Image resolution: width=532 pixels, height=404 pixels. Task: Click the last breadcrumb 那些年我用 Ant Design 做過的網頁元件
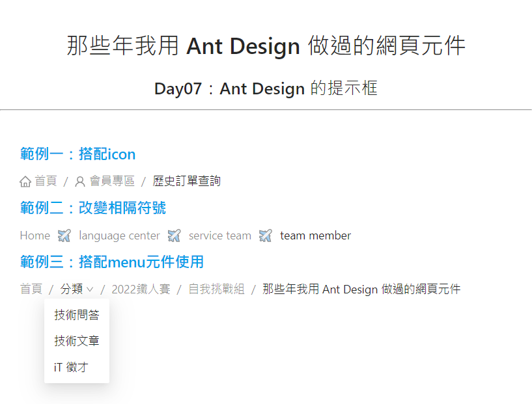coord(361,289)
